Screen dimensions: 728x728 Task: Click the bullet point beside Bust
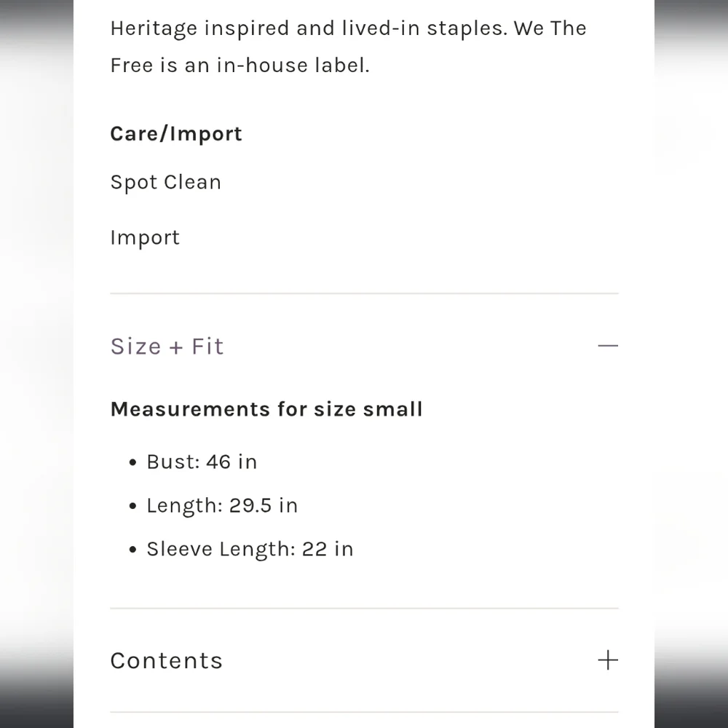pos(132,463)
